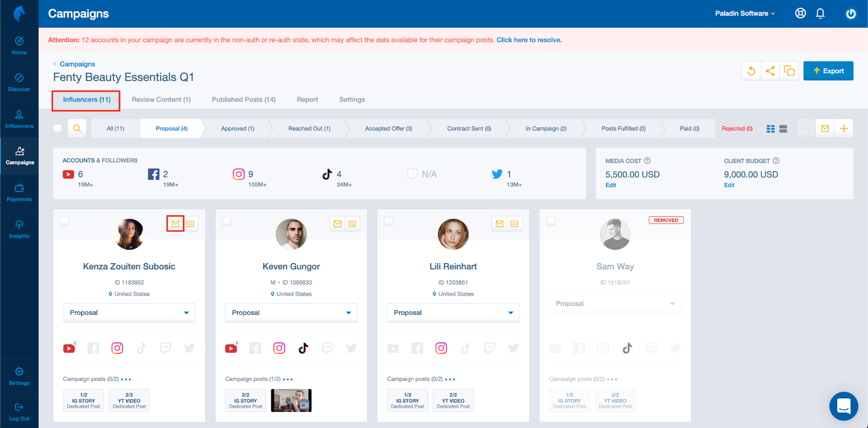Go to Influencers in the sidebar
Screen dimensions: 868x428
click(x=19, y=119)
